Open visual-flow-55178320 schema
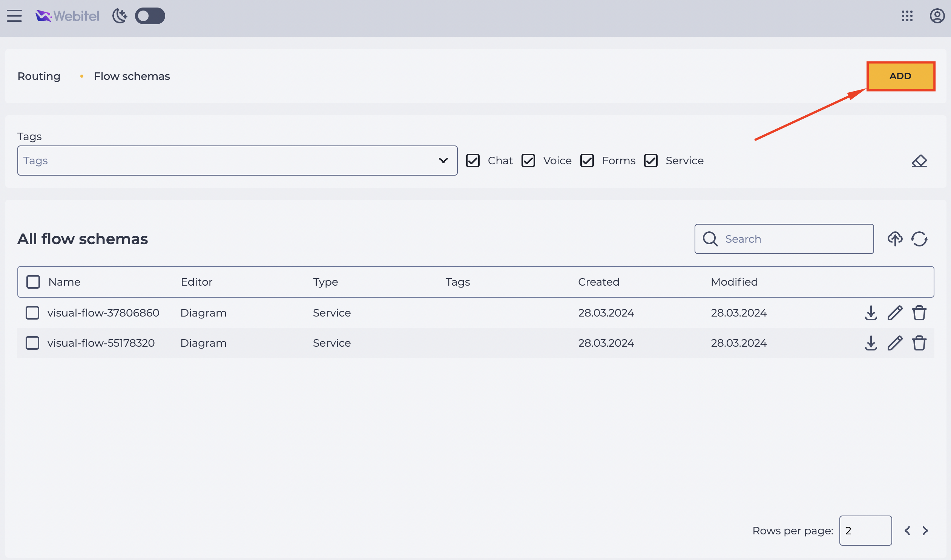This screenshot has height=560, width=951. click(x=101, y=343)
